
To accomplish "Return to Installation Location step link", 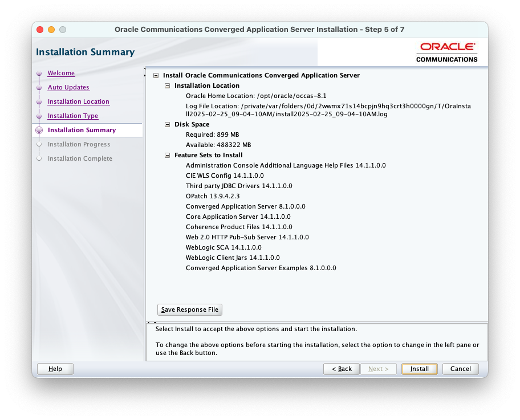I will 78,101.
